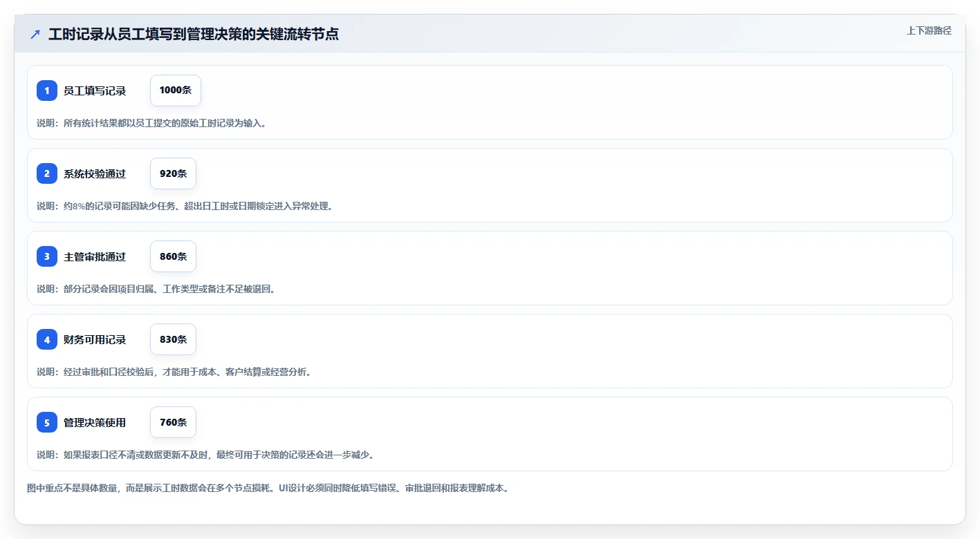Image resolution: width=980 pixels, height=539 pixels.
Task: Click the description about 原始工时记录为输入
Action: point(151,123)
